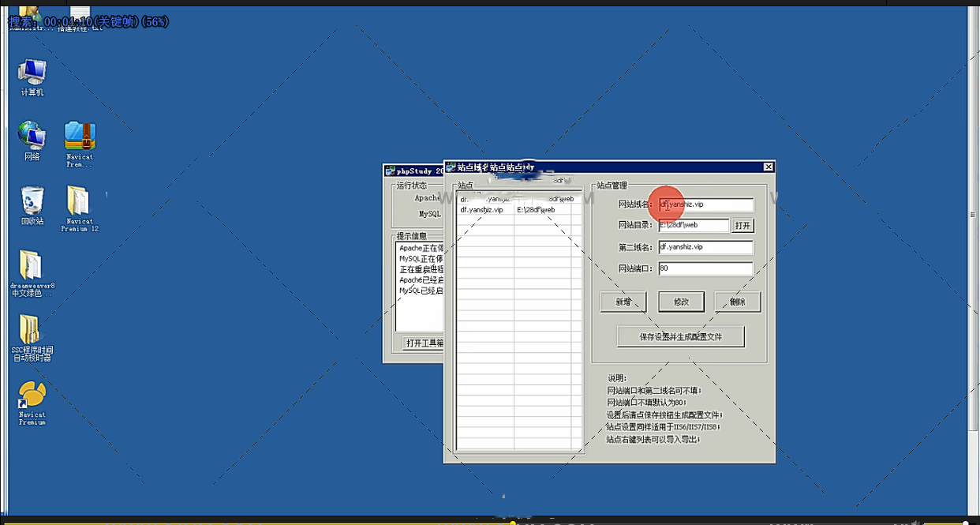Image resolution: width=980 pixels, height=525 pixels.
Task: Focus the 网站目录 path field
Action: pyautogui.click(x=694, y=226)
